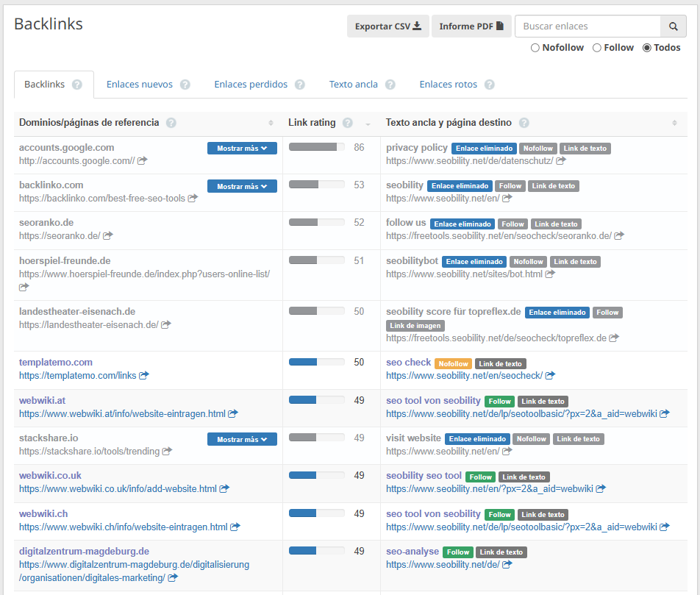Open external link icon for accounts.google.com URL
Image resolution: width=700 pixels, height=595 pixels.
tap(142, 160)
